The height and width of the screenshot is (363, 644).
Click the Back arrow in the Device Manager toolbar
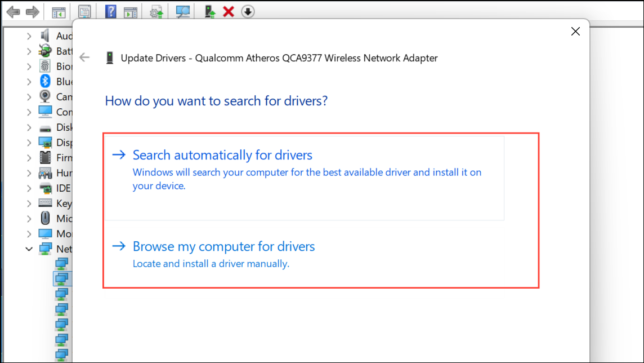[x=13, y=11]
